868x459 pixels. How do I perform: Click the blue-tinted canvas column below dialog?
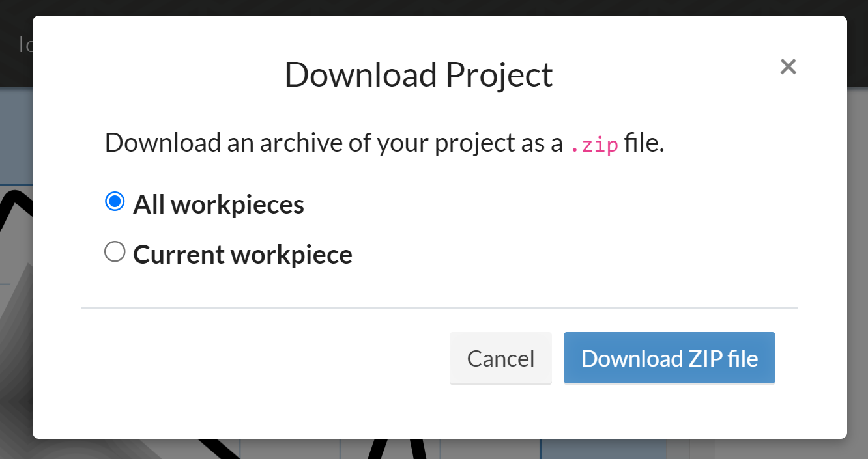coord(603,449)
